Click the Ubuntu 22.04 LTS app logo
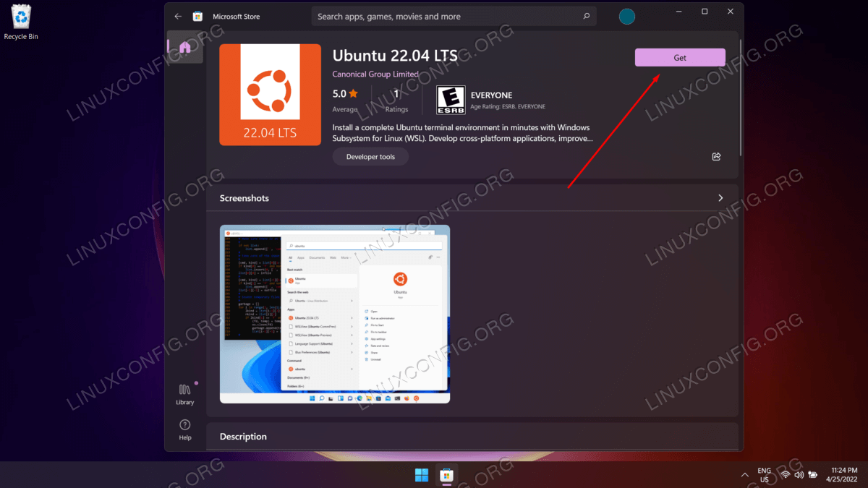Screen dimensions: 868x488 pyautogui.click(x=270, y=95)
